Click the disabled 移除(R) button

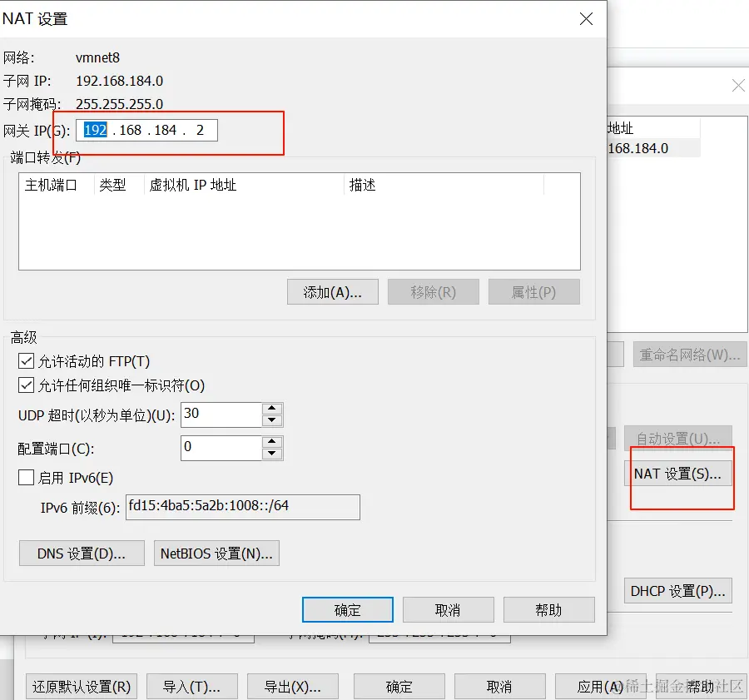pyautogui.click(x=434, y=292)
